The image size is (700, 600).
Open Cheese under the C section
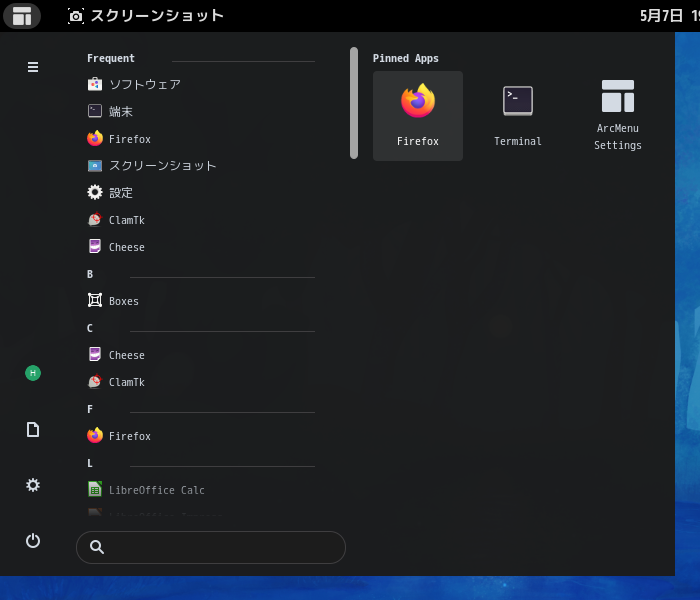click(x=201, y=355)
